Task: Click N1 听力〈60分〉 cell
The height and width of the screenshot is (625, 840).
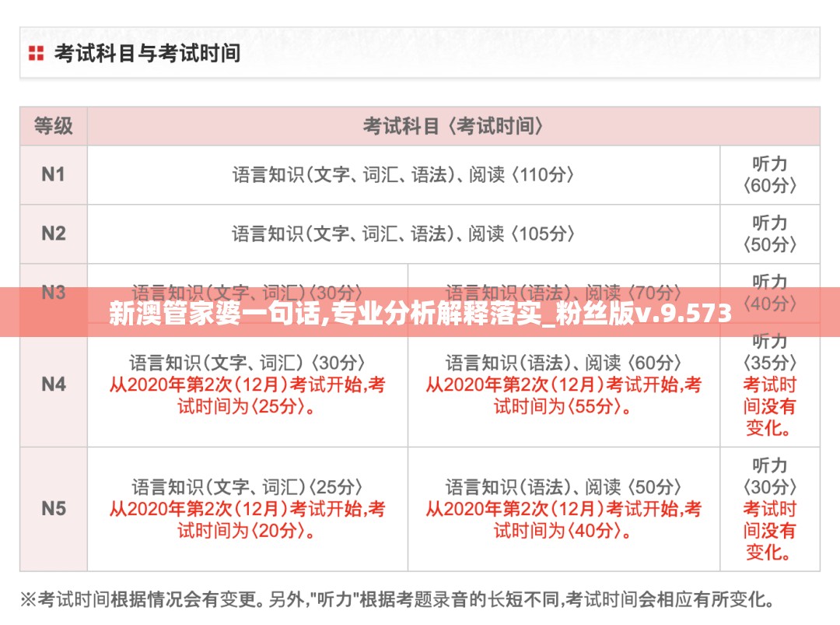Action: click(x=770, y=175)
